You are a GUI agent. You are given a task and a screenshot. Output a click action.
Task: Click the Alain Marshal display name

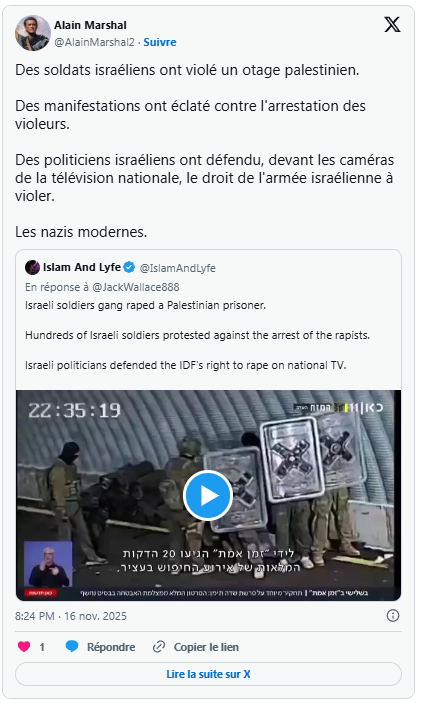point(90,25)
